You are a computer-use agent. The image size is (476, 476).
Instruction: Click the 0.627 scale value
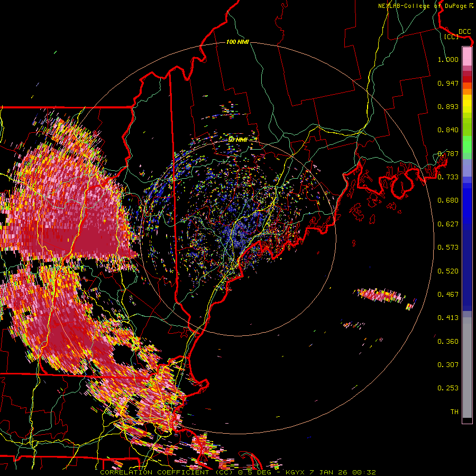(448, 224)
